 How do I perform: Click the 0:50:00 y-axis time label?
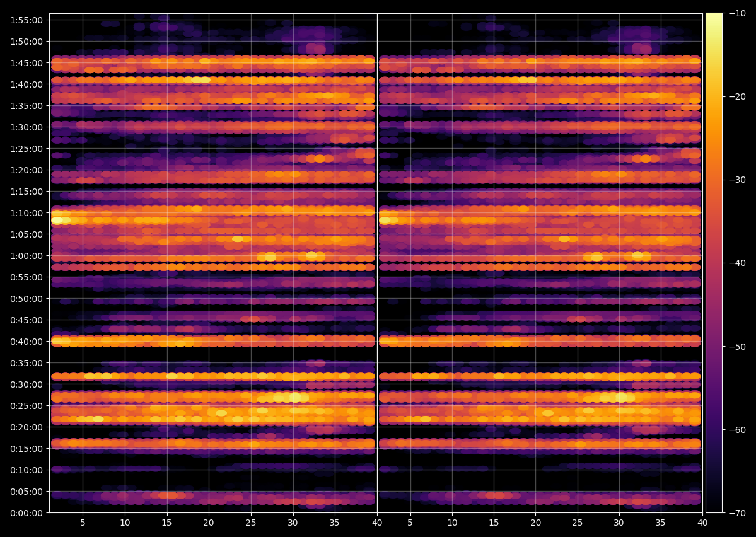click(x=26, y=299)
